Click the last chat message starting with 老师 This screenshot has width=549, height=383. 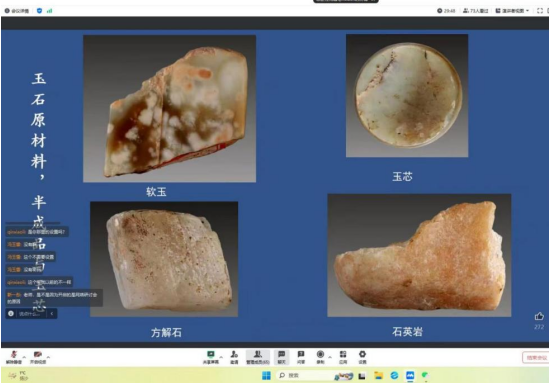point(54,298)
